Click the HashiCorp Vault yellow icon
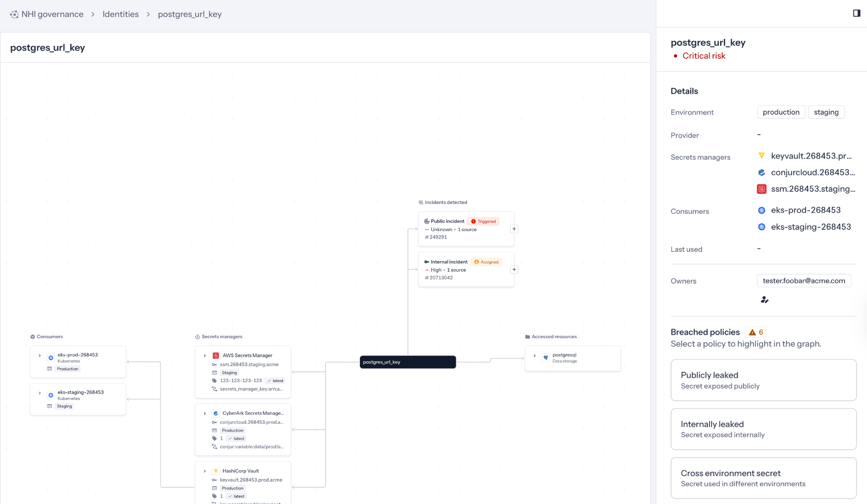 pos(215,471)
